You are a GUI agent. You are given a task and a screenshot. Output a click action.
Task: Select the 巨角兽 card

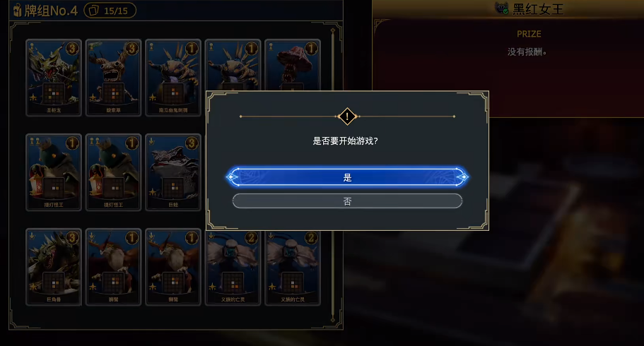(54, 267)
